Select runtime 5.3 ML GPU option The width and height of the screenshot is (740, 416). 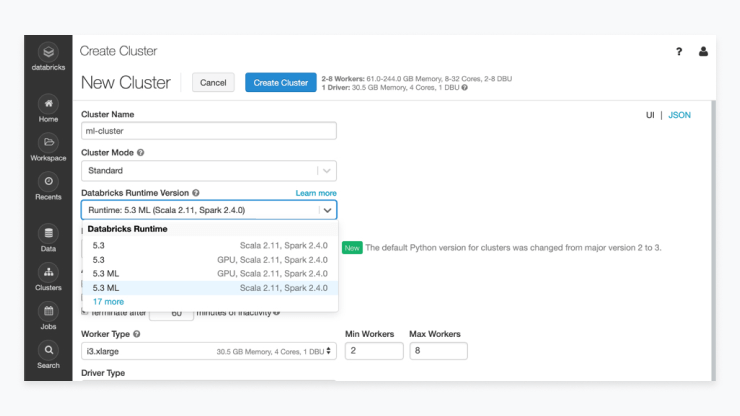[210, 273]
